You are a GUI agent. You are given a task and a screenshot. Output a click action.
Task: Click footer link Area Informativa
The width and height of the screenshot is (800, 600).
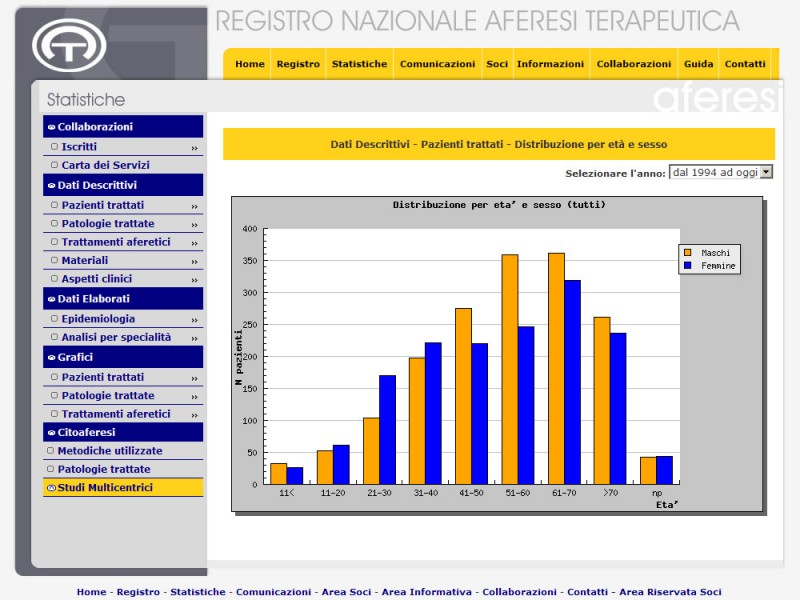point(427,592)
